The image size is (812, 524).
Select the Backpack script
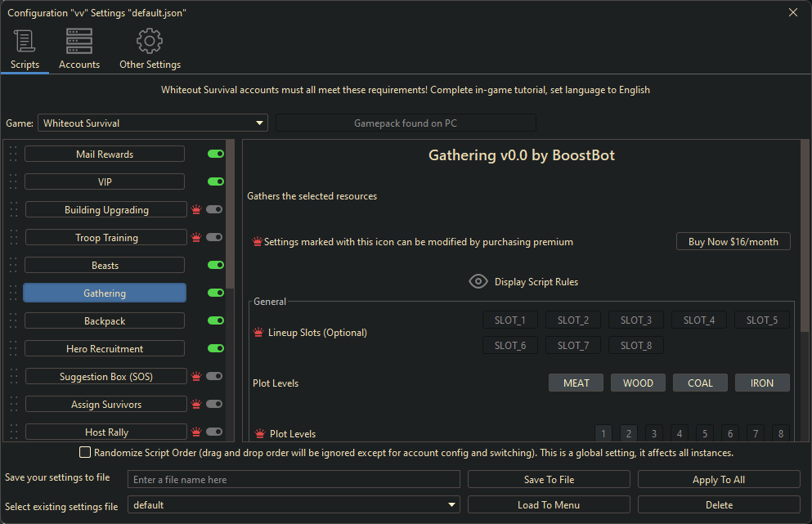coord(105,320)
